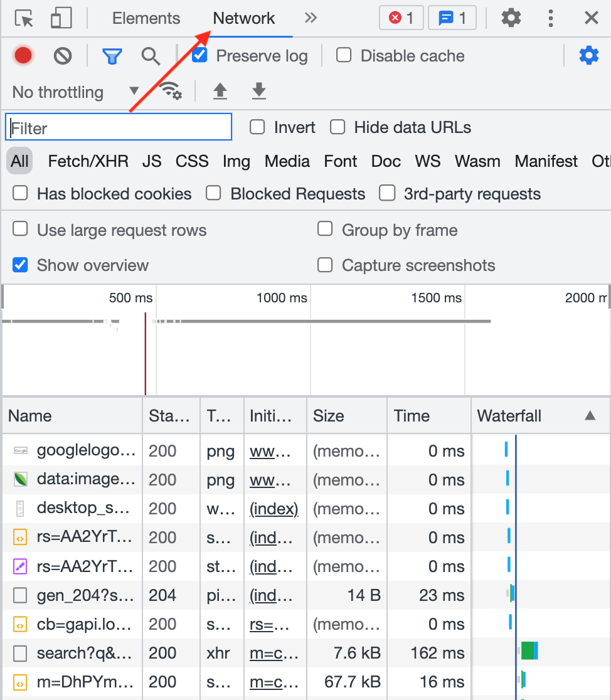Click the 1000 ms overview timeline marker
The width and height of the screenshot is (611, 700).
pos(282,298)
